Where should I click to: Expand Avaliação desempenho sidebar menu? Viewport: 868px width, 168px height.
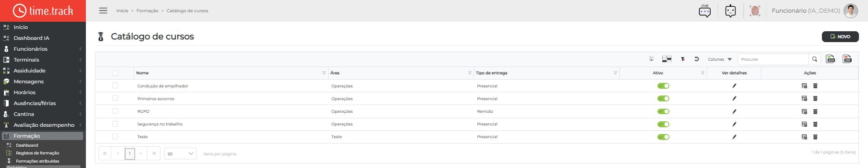pos(43,125)
